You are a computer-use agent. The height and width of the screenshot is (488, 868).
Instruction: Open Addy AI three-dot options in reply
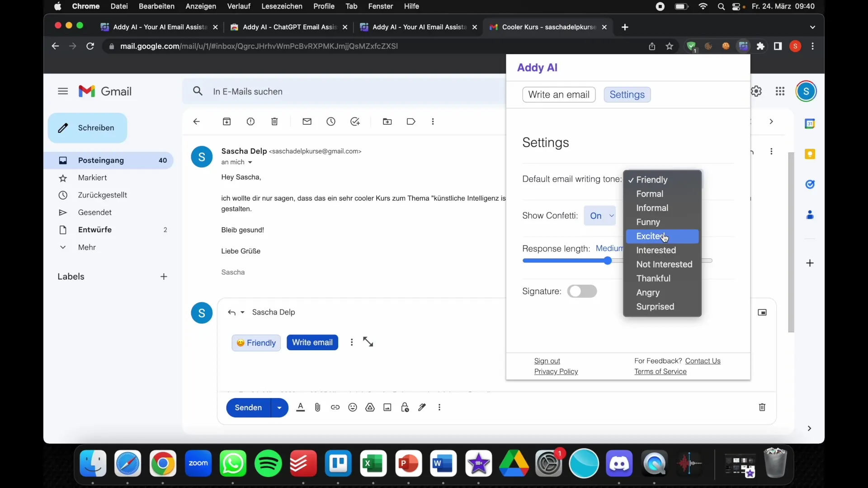(352, 342)
